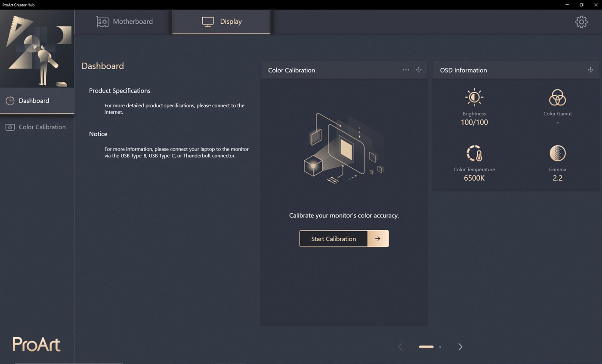Click the Color Temperature value 6500K
Viewport: 602px width, 364px height.
point(474,178)
